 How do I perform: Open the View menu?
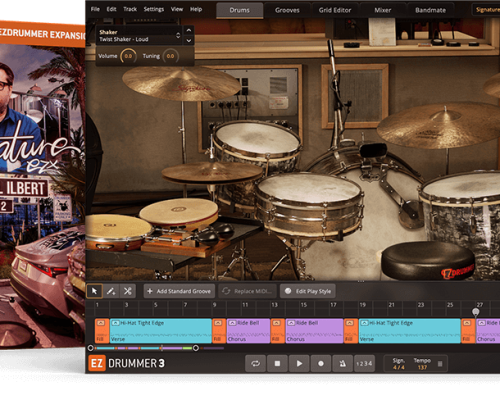(177, 9)
